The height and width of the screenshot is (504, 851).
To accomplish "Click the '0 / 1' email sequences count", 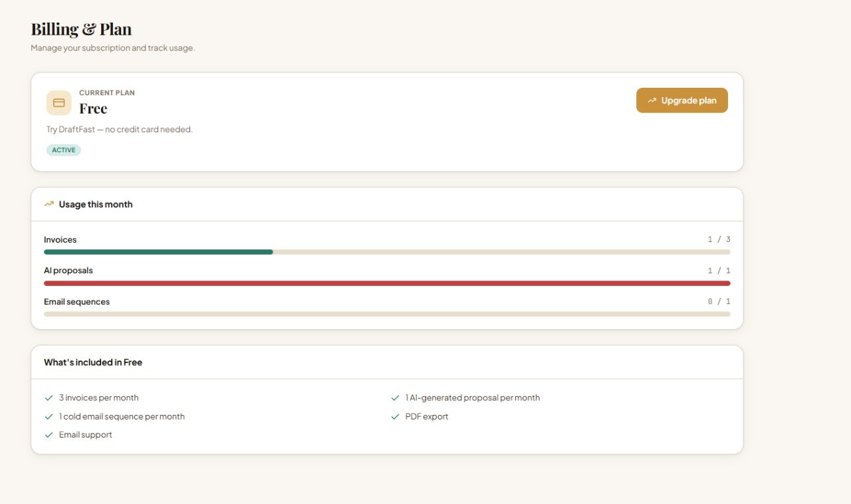I will [719, 302].
